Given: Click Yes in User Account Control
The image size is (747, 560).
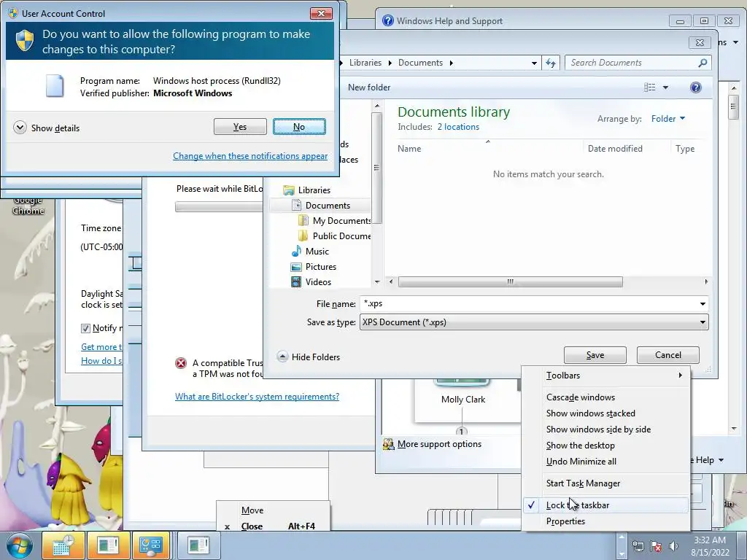Looking at the screenshot, I should 240,127.
